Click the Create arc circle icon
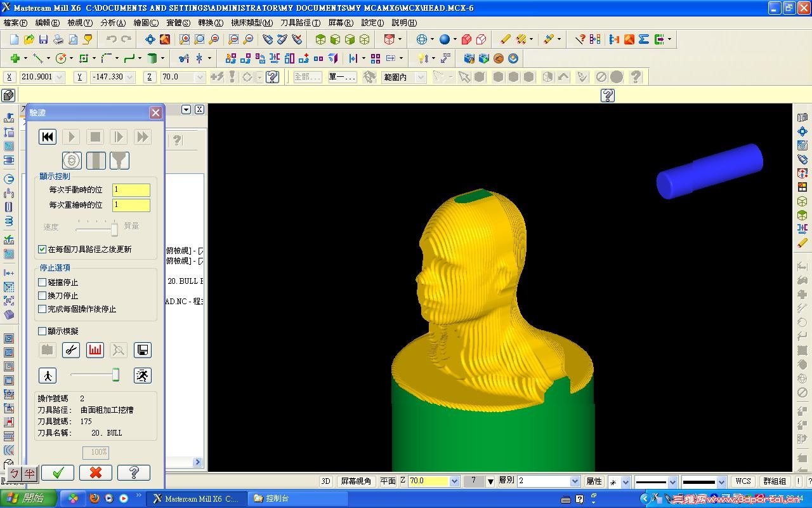This screenshot has height=508, width=812. click(61, 58)
